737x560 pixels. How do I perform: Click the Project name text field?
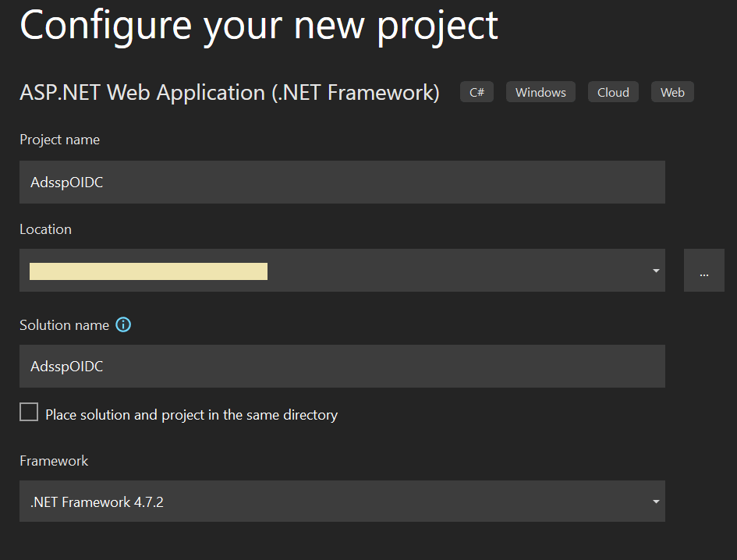pyautogui.click(x=342, y=182)
